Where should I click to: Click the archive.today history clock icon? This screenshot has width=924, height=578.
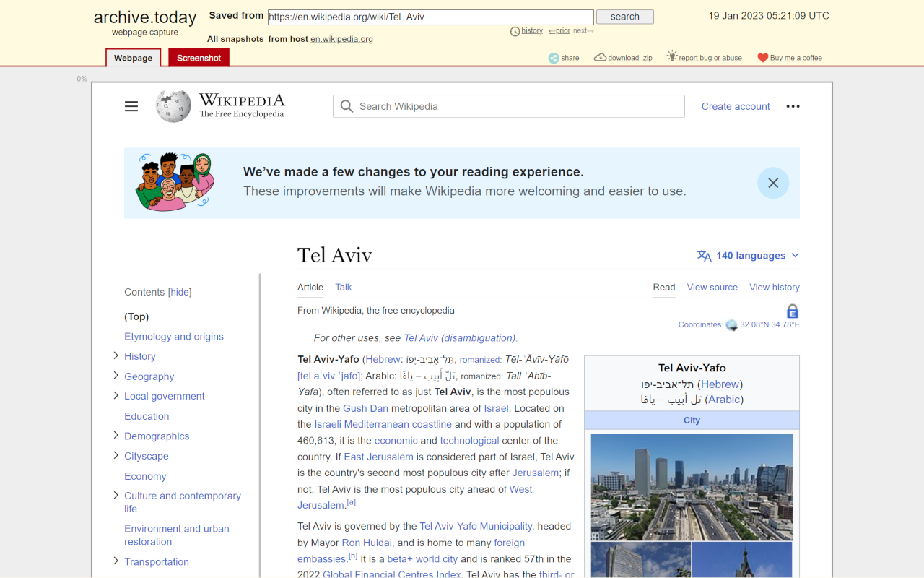tap(515, 31)
